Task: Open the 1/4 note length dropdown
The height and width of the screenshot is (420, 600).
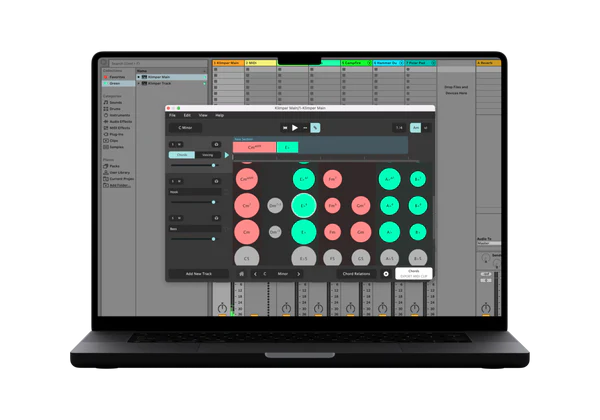Action: click(399, 127)
